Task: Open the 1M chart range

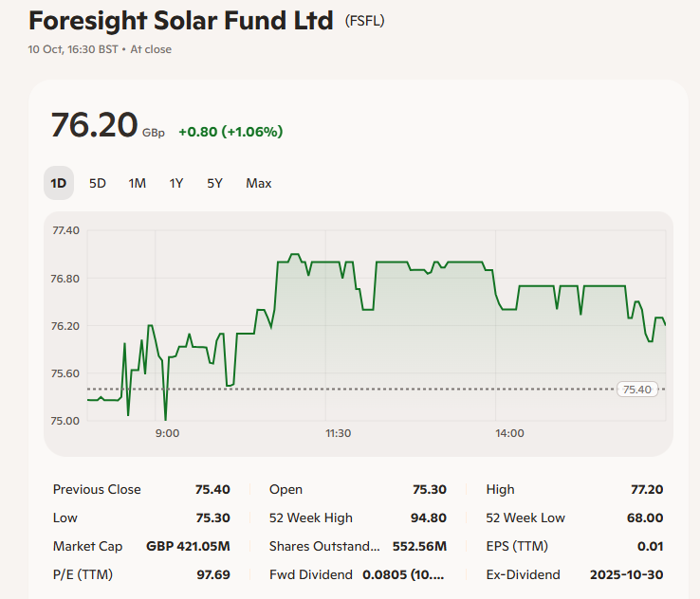Action: 138,183
